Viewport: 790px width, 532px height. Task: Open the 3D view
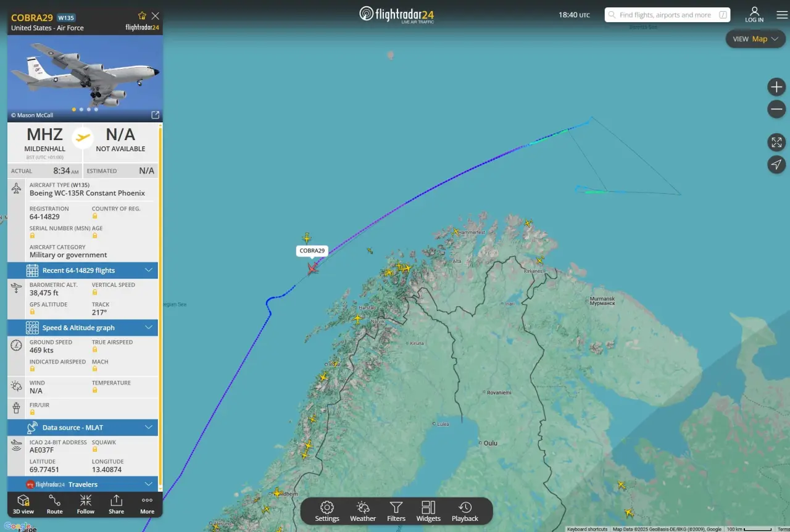(x=23, y=504)
